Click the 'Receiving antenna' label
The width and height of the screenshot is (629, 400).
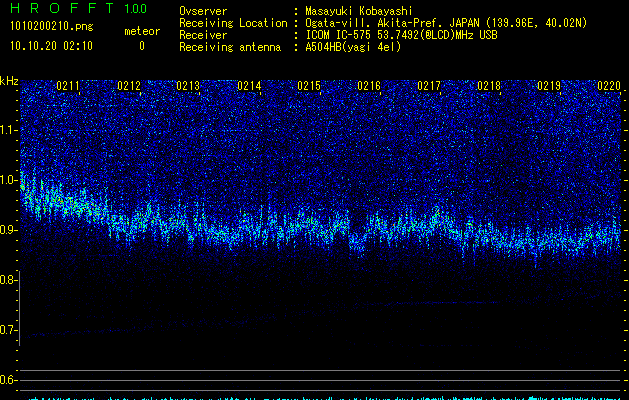pos(230,47)
